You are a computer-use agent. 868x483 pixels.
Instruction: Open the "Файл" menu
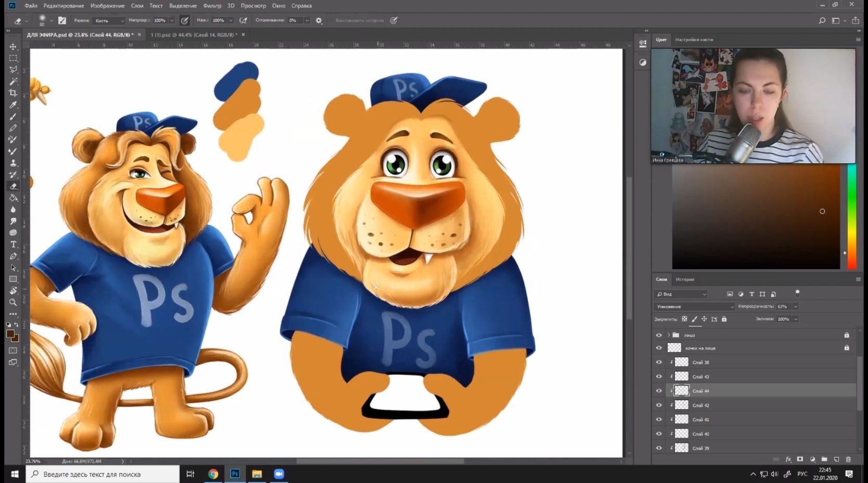31,6
